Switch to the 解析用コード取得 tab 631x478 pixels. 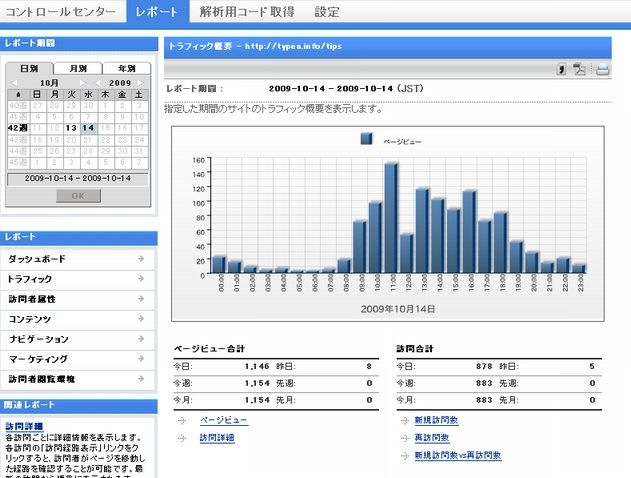click(246, 11)
